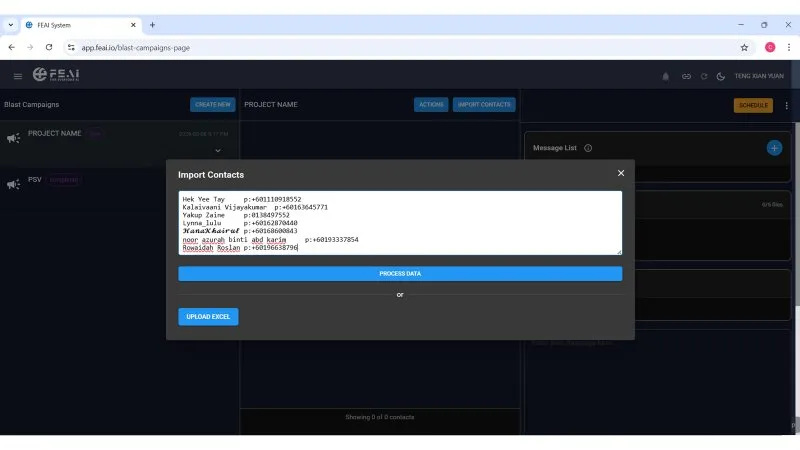This screenshot has height=450, width=800.
Task: Select the PROJECT NAME campaign megaphone icon
Action: 13,138
